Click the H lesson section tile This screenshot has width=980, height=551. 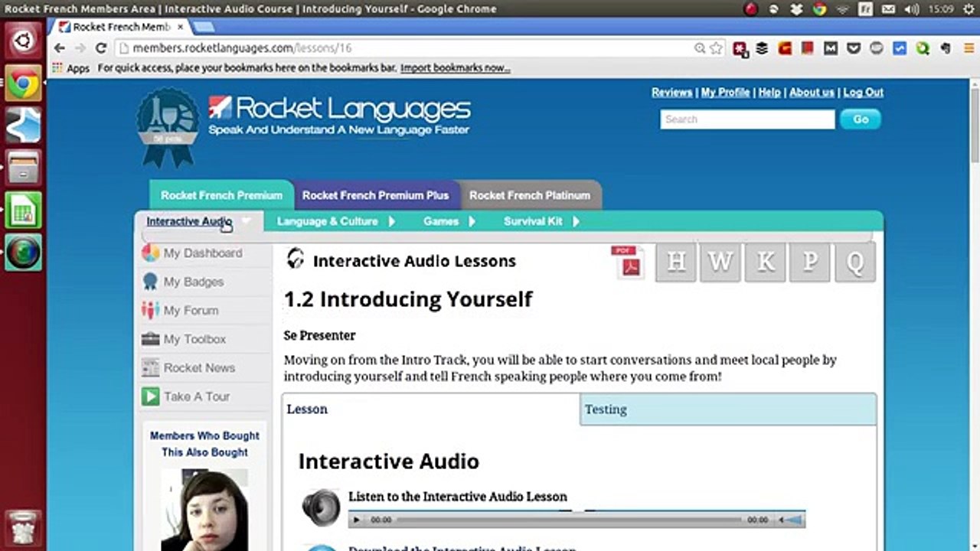[x=676, y=262]
